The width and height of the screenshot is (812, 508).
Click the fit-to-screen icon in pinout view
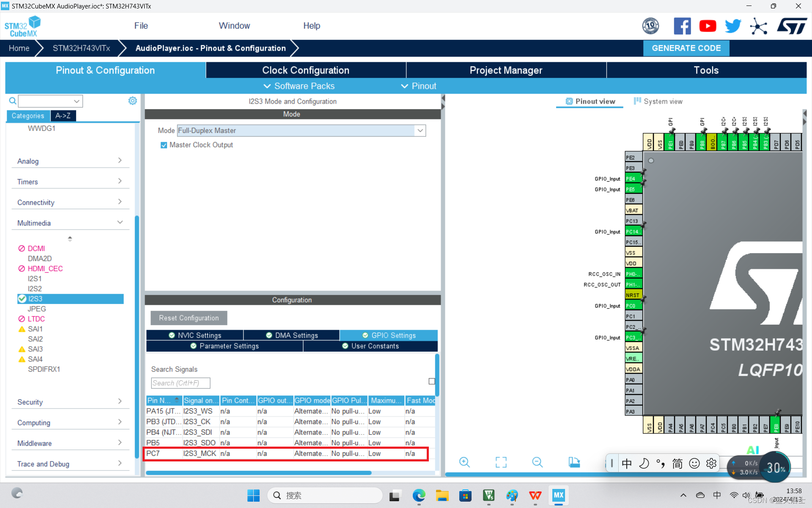pyautogui.click(x=501, y=462)
